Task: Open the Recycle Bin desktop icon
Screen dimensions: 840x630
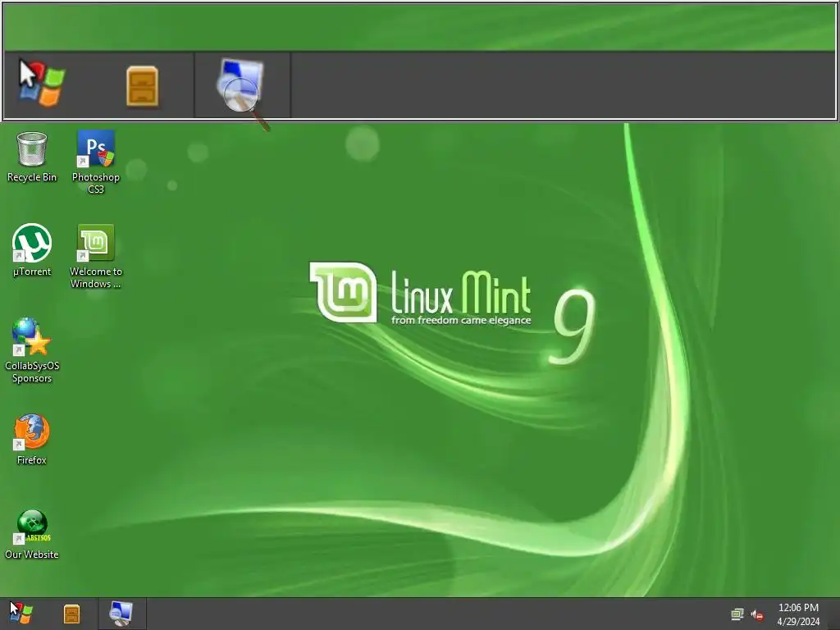Action: point(32,157)
